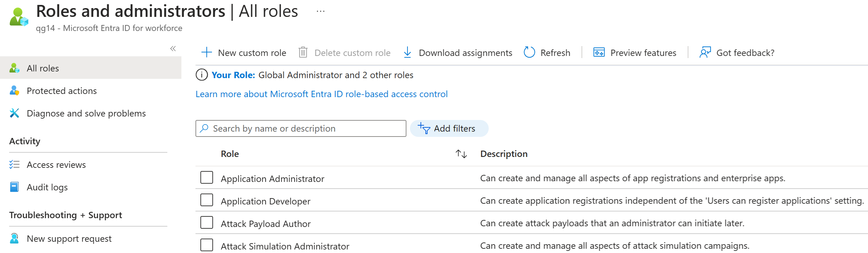Click the info icon beside Your Role
Screen dimensions: 868x253
202,75
